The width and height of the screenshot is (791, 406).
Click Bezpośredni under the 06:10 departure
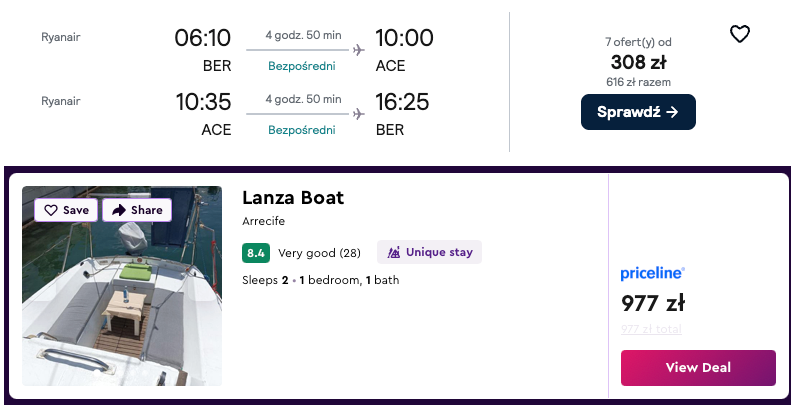pos(302,66)
